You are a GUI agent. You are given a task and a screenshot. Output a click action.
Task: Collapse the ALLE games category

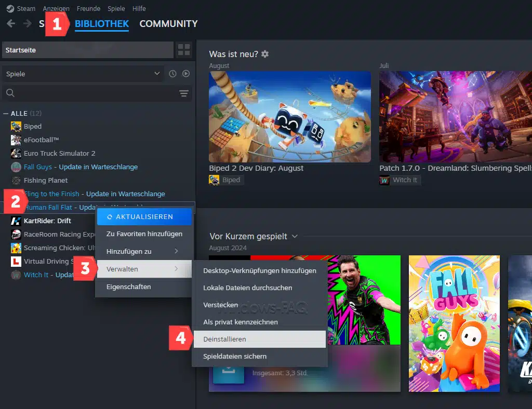[x=6, y=113]
